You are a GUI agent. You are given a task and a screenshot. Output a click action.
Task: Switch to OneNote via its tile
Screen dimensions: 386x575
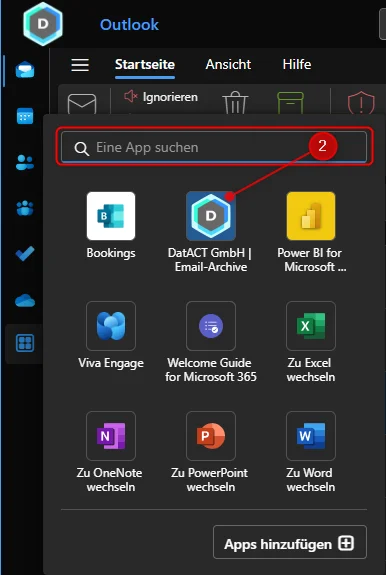(x=111, y=452)
